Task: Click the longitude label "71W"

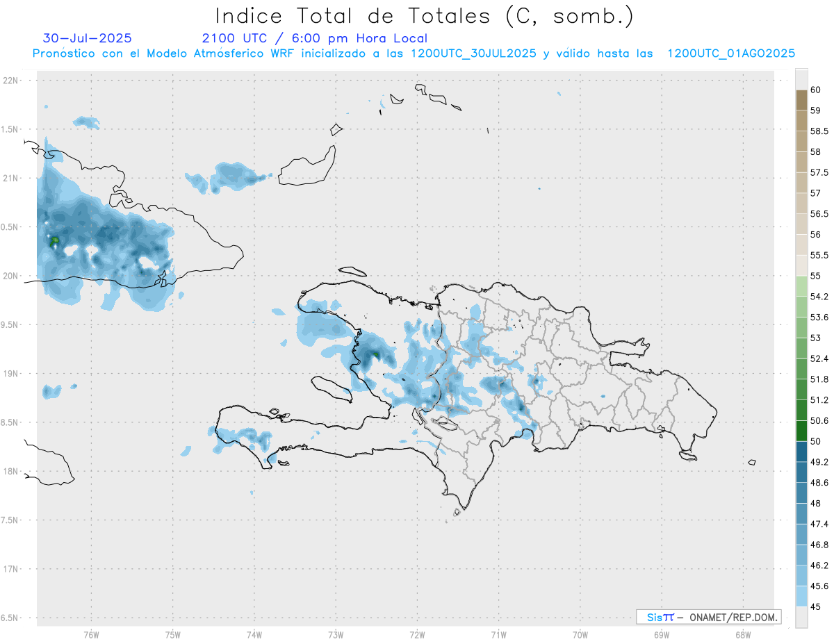Action: point(498,635)
